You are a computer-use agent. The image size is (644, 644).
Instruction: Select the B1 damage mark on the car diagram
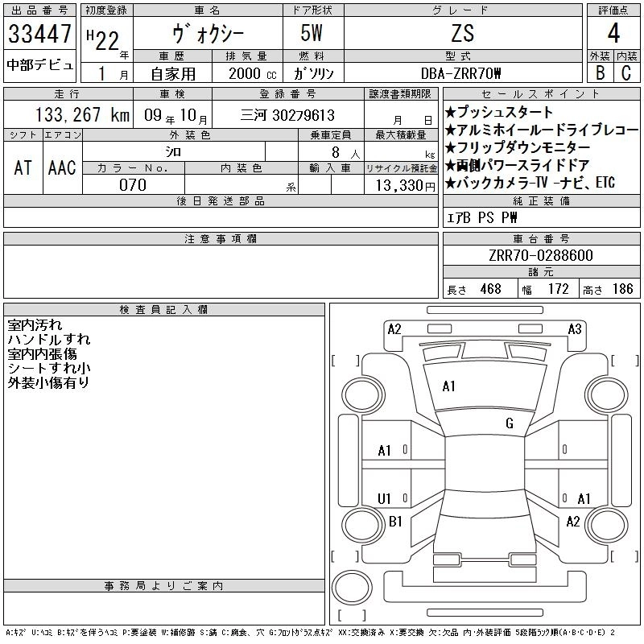395,522
